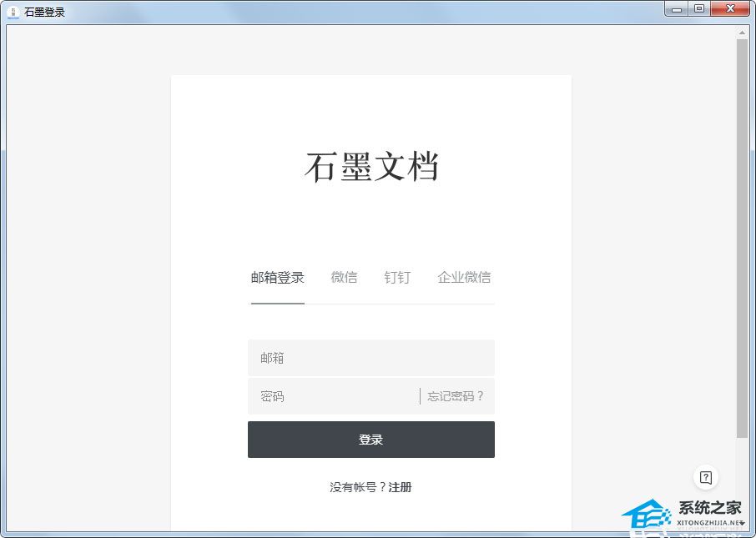The width and height of the screenshot is (756, 538).
Task: Click the vertical scrollbar thumb
Action: tap(742, 239)
